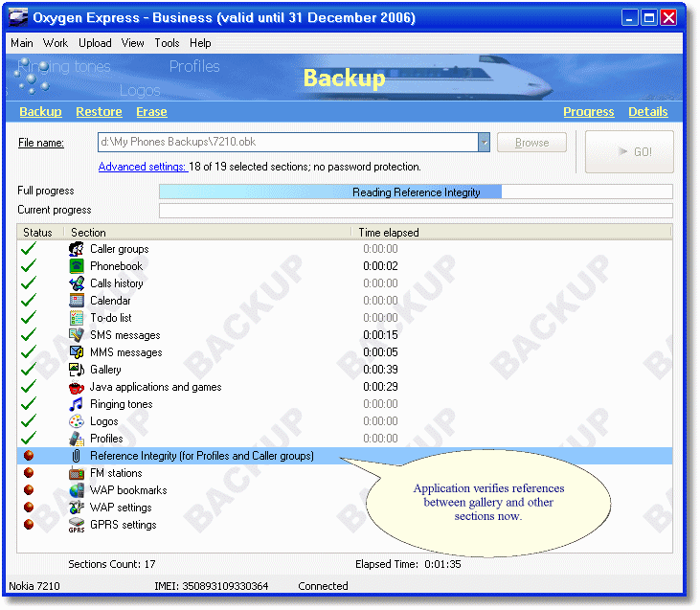Click the red status dot for FM stations

(29, 473)
